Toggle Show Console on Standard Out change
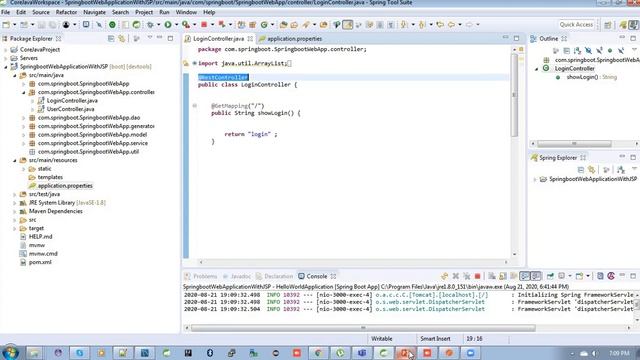Screen dimensions: 640x360 (525, 276)
